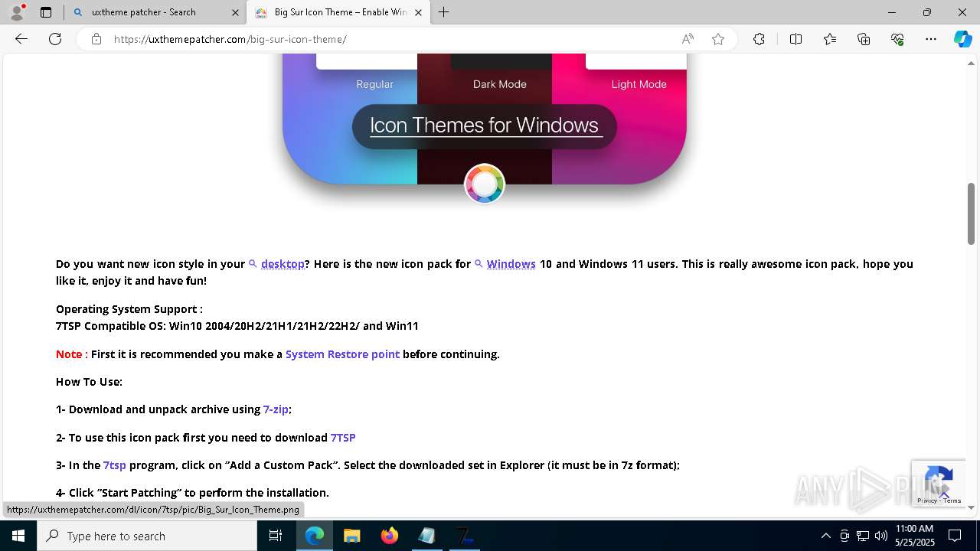Open the notepad-style app on the taskbar
This screenshot has height=551, width=980.
[x=426, y=536]
